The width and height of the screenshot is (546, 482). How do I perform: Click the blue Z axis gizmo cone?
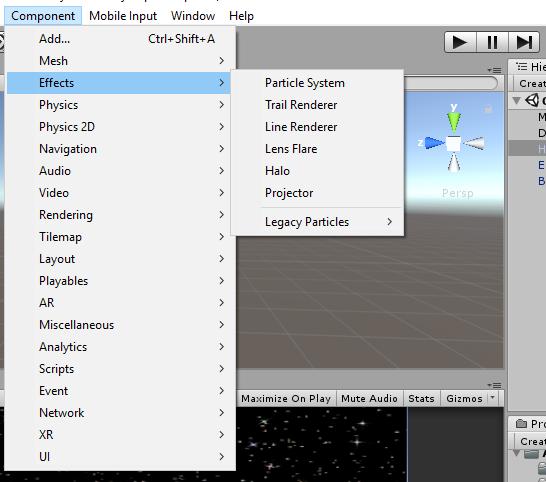coord(434,143)
